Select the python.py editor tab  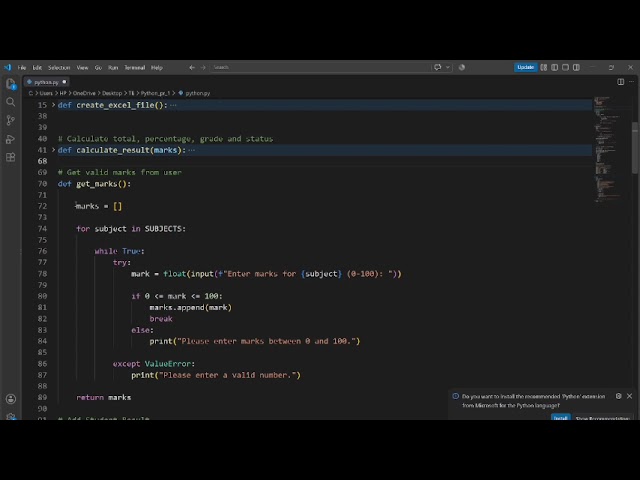(46, 82)
